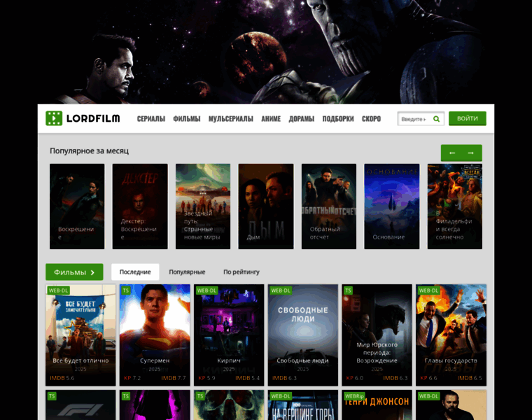This screenshot has width=532, height=420.
Task: Open Мир Юрского периода: Возрождение card
Action: [x=377, y=335]
